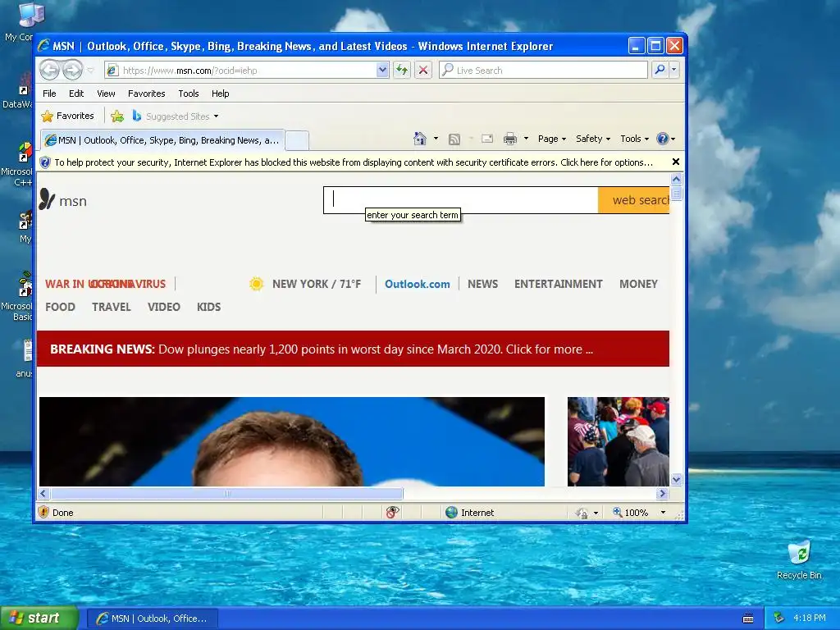The width and height of the screenshot is (840, 630).
Task: Expand Suggested Sites dropdown
Action: [x=216, y=116]
